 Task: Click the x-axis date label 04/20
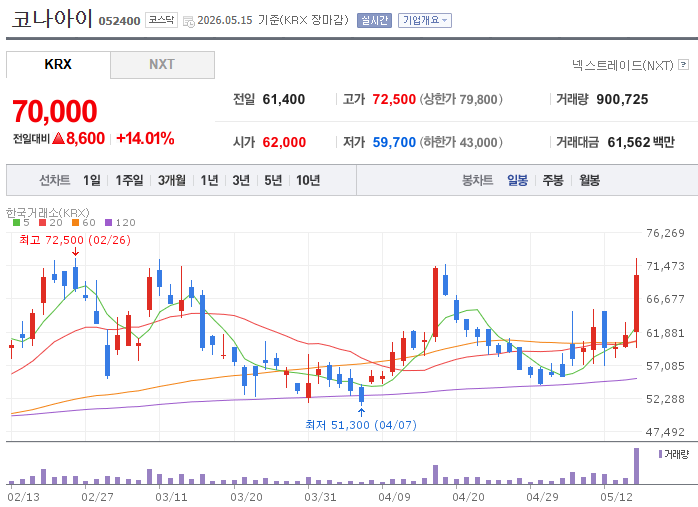(x=468, y=497)
